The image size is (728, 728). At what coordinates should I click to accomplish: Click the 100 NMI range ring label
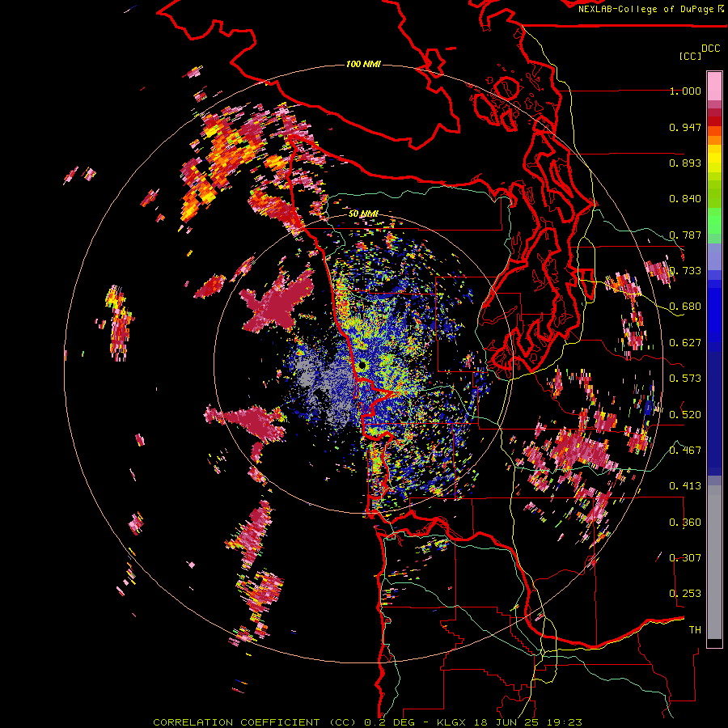tap(363, 64)
